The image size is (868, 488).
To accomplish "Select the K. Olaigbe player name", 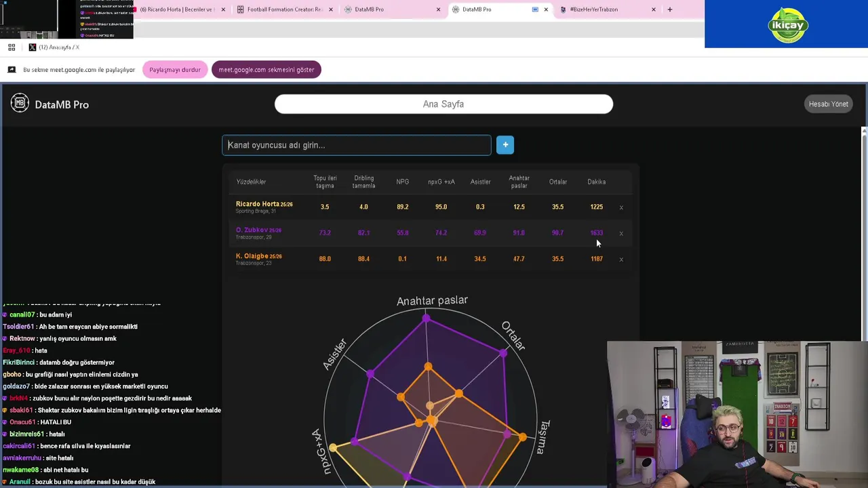I will click(252, 256).
